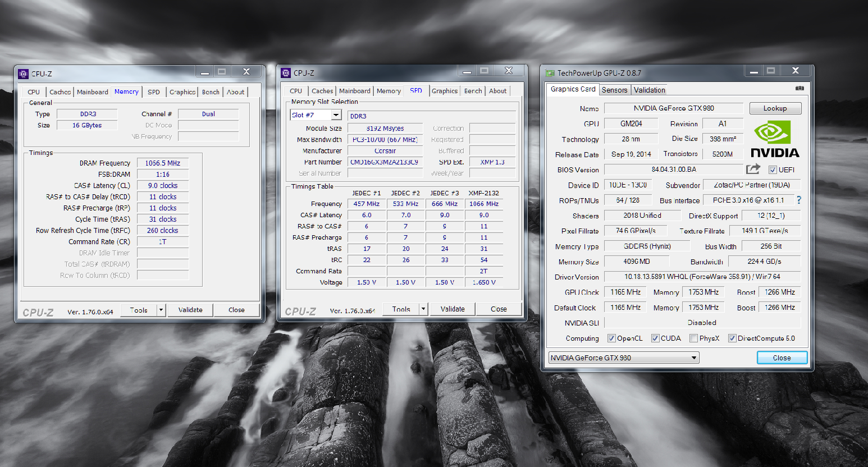Toggle the PhysX checkbox

pos(693,338)
